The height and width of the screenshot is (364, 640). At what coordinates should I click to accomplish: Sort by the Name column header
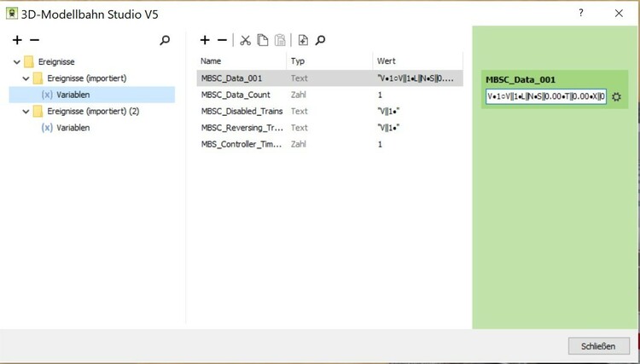[x=241, y=61]
